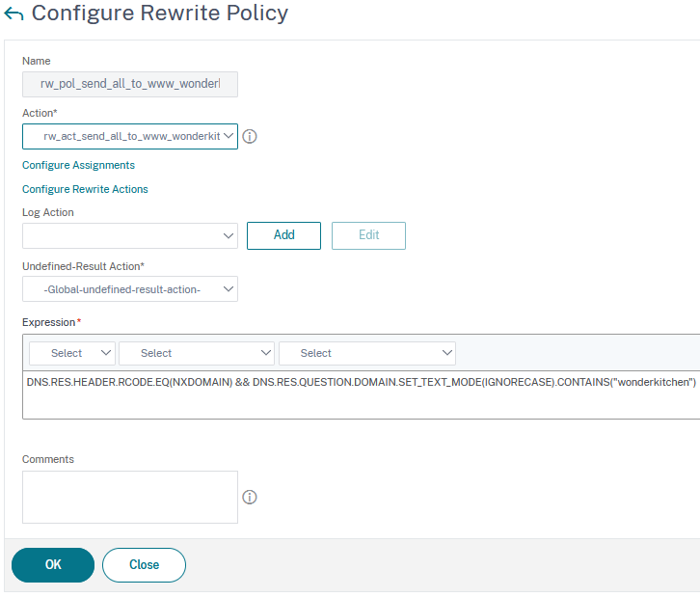Open the info icon next to Action dropdown
Image resolution: width=700 pixels, height=597 pixels.
point(250,136)
